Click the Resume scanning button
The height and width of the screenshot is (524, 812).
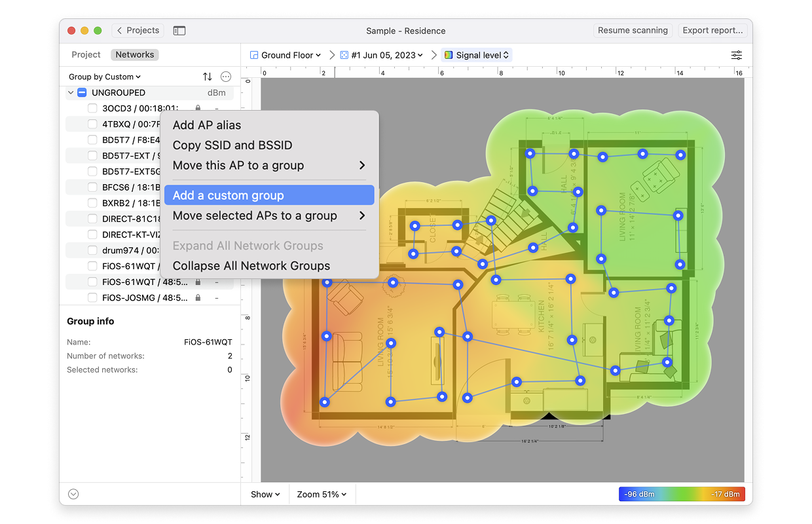(633, 31)
